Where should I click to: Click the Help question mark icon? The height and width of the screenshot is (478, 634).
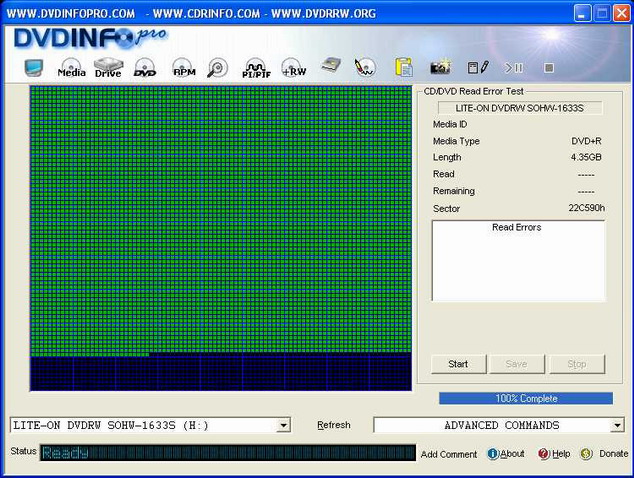pos(543,454)
